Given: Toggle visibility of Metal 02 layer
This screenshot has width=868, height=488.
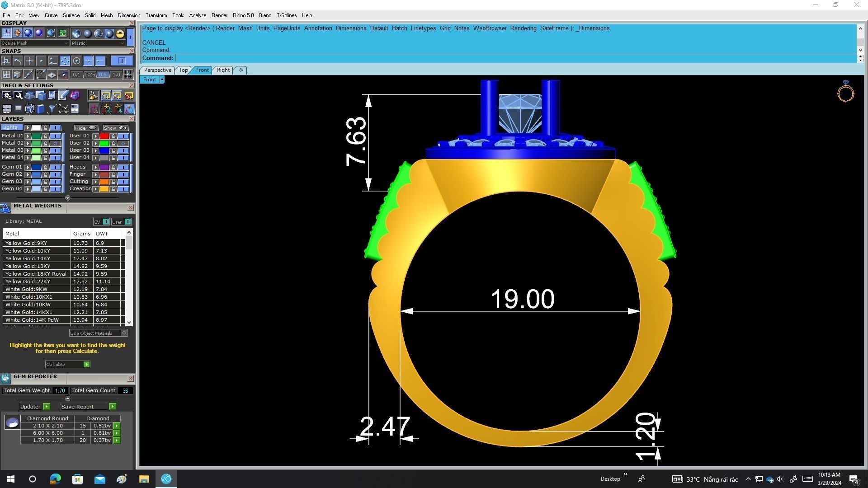Looking at the screenshot, I should tap(55, 143).
